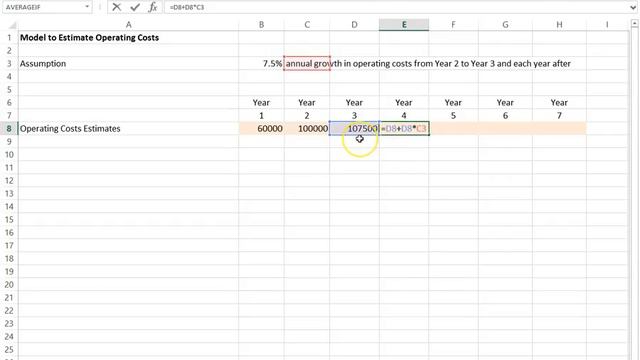Click the year number 6 cell

click(x=505, y=116)
